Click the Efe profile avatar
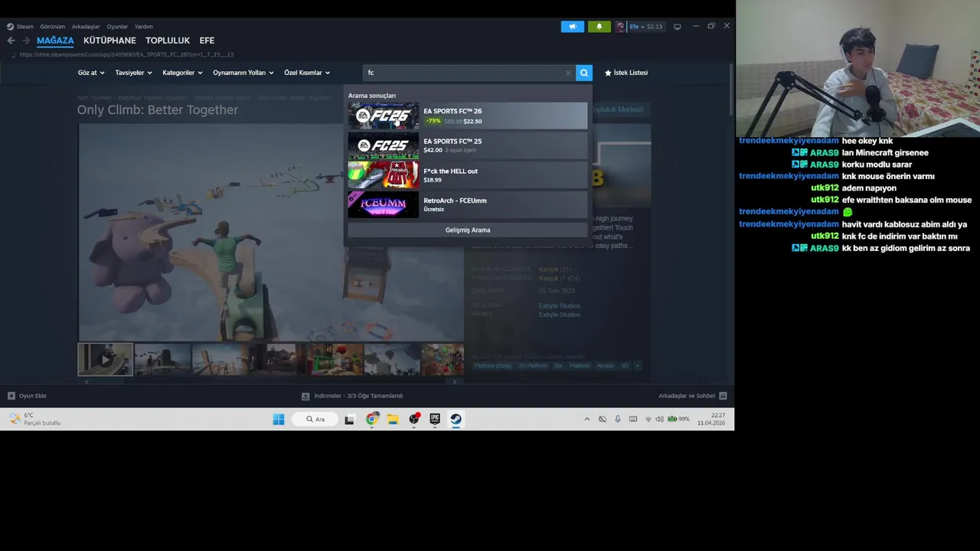The height and width of the screenshot is (551, 980). [x=620, y=27]
